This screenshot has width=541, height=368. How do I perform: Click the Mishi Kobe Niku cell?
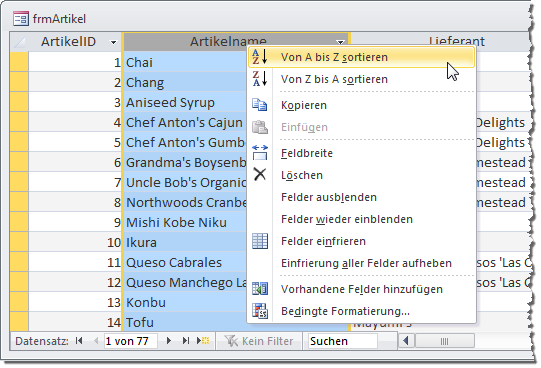185,222
